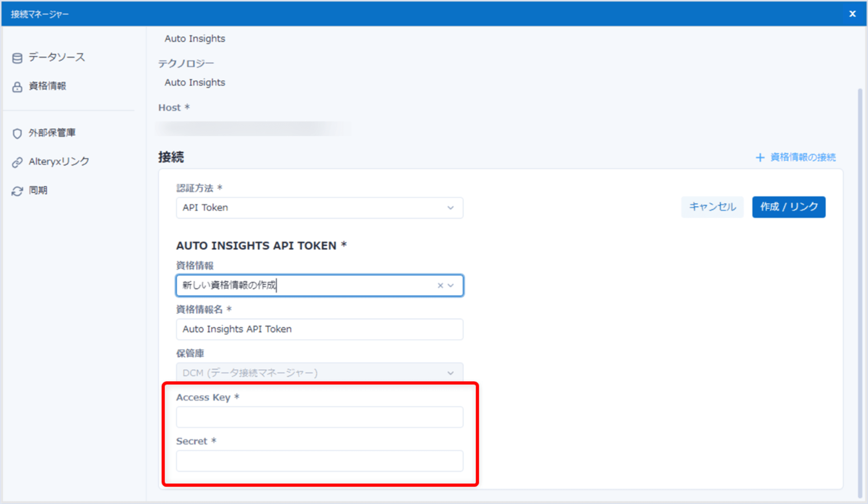The image size is (868, 504).
Task: Open the データソース section
Action: point(56,57)
